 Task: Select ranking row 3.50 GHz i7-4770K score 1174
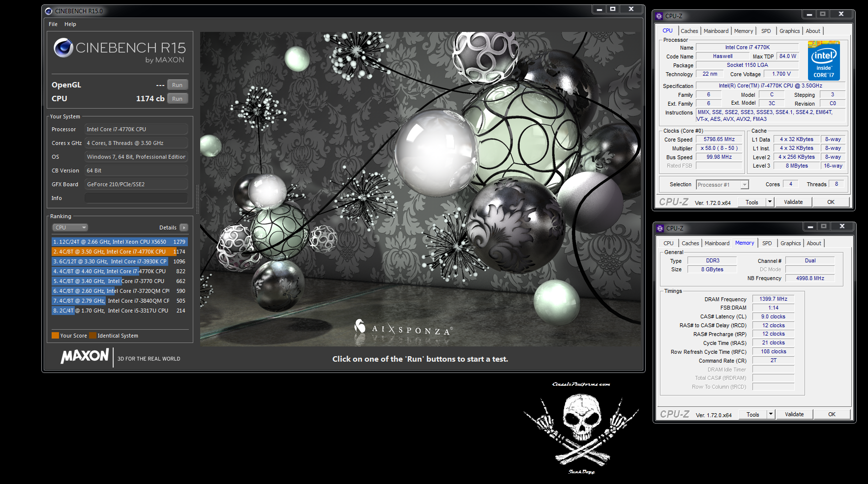pyautogui.click(x=120, y=252)
